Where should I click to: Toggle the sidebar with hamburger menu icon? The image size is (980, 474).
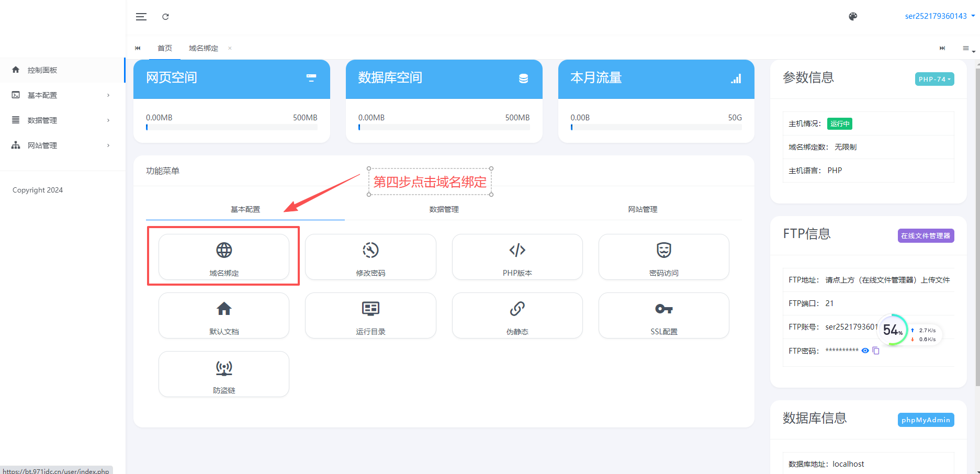pos(141,17)
